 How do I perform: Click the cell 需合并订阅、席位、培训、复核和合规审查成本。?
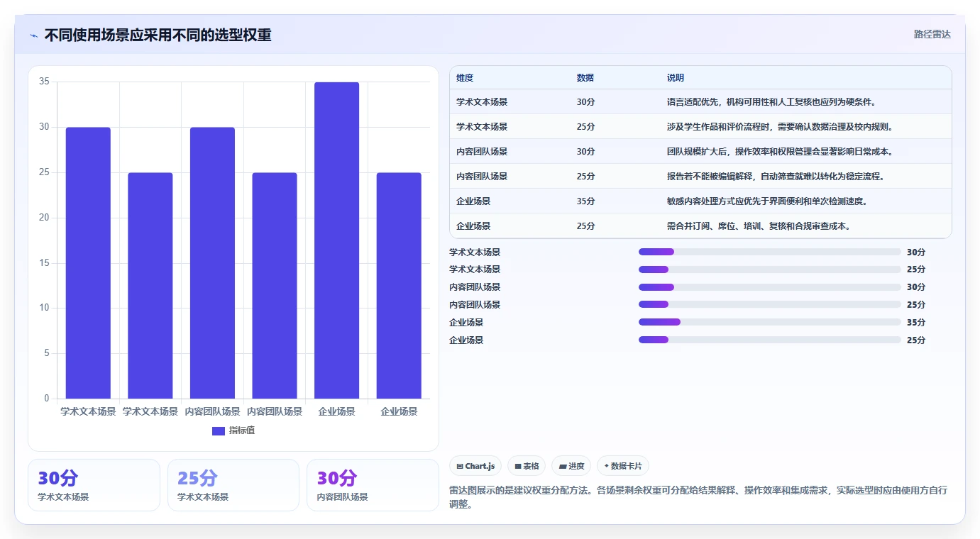(x=759, y=226)
